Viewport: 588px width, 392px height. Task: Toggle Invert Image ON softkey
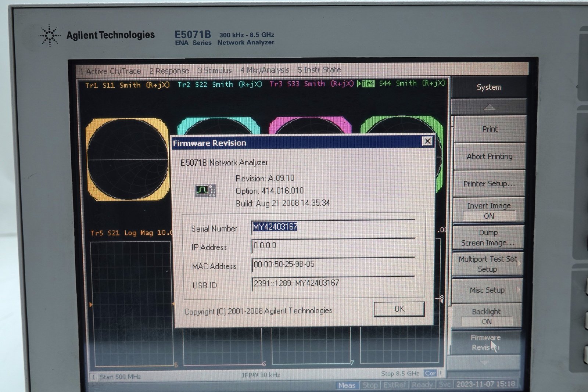489,211
